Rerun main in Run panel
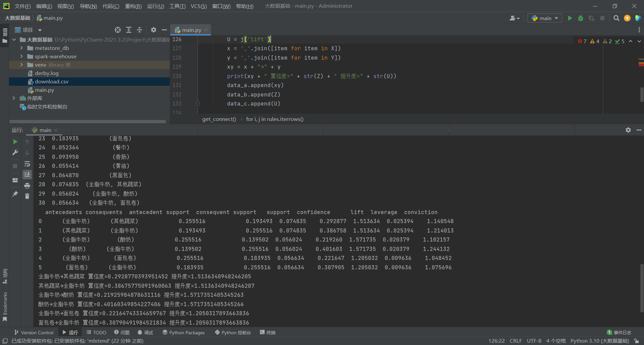Image resolution: width=644 pixels, height=345 pixels. (15, 142)
